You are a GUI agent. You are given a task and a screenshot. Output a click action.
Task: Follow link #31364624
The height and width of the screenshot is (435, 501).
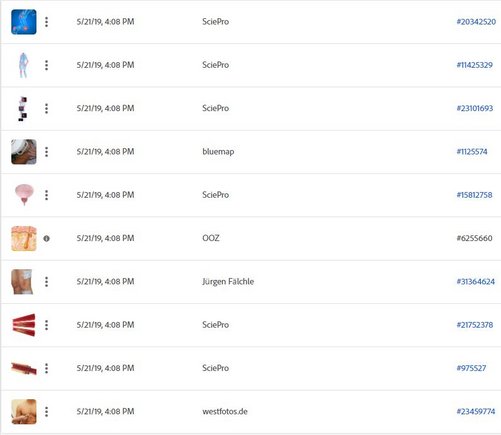[x=476, y=282]
